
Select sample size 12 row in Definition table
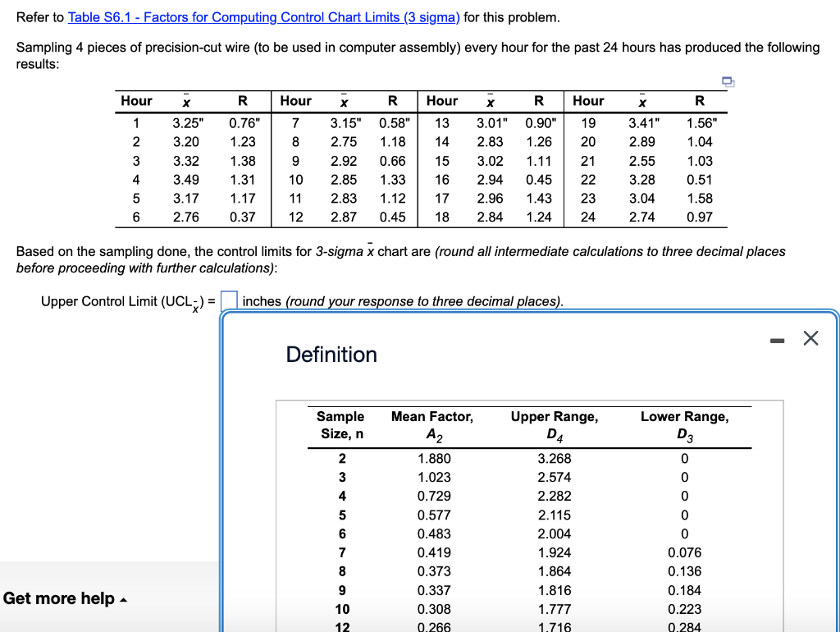(341, 626)
